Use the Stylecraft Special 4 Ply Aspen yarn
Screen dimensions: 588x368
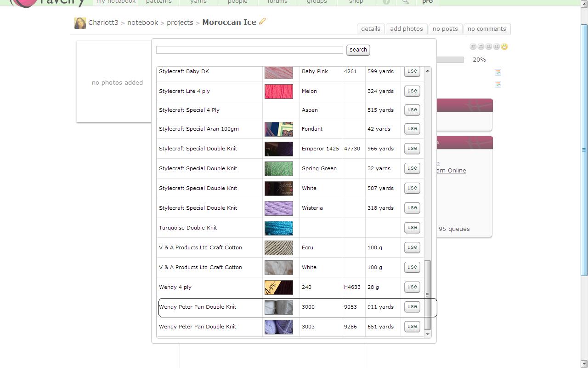[412, 109]
